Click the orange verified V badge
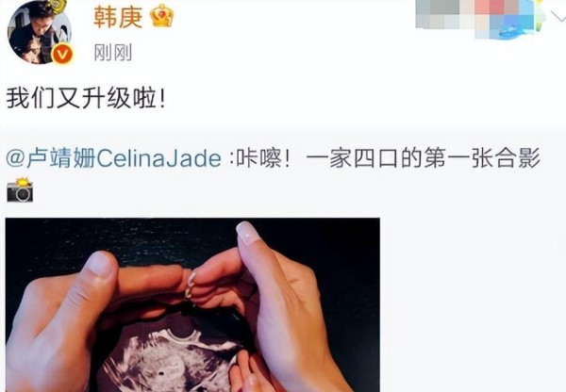 tap(62, 55)
